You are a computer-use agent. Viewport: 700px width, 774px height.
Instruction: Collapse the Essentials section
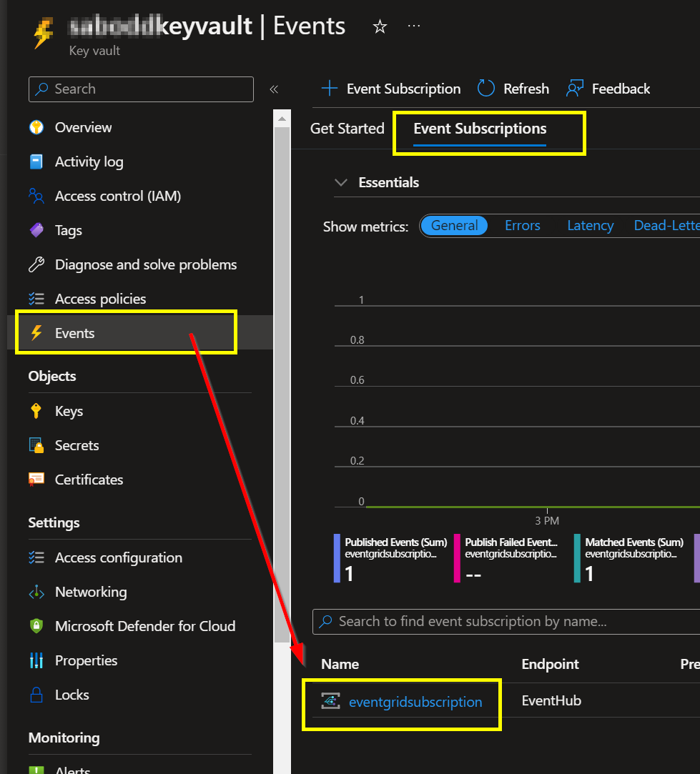point(341,182)
